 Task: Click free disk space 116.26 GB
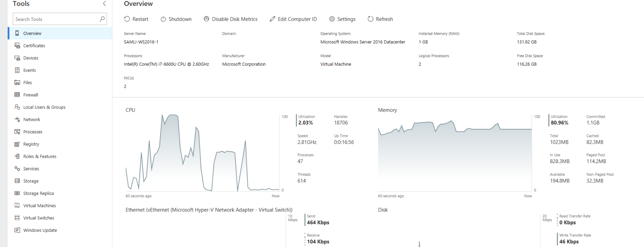(x=526, y=64)
